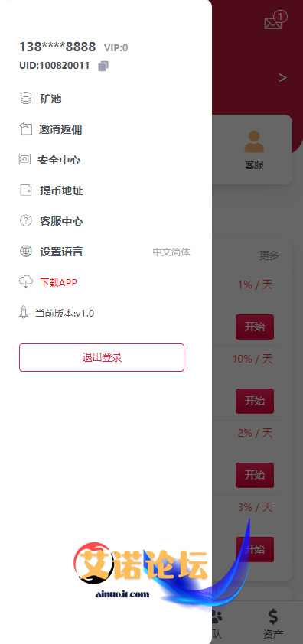This screenshot has height=644, width=303.
Task: Tap the 邀请返佣 invitation icon
Action: click(25, 129)
